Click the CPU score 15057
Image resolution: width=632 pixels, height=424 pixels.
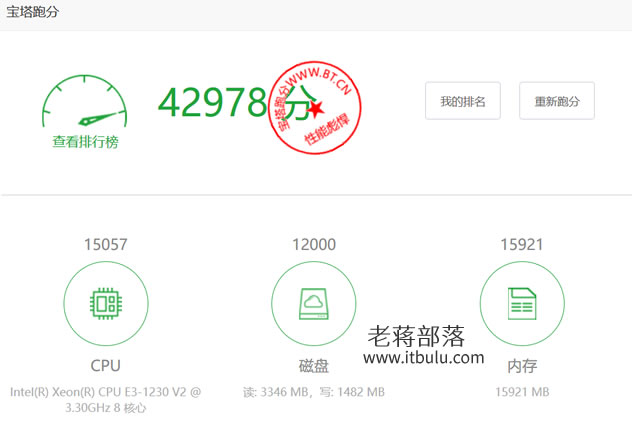click(106, 244)
